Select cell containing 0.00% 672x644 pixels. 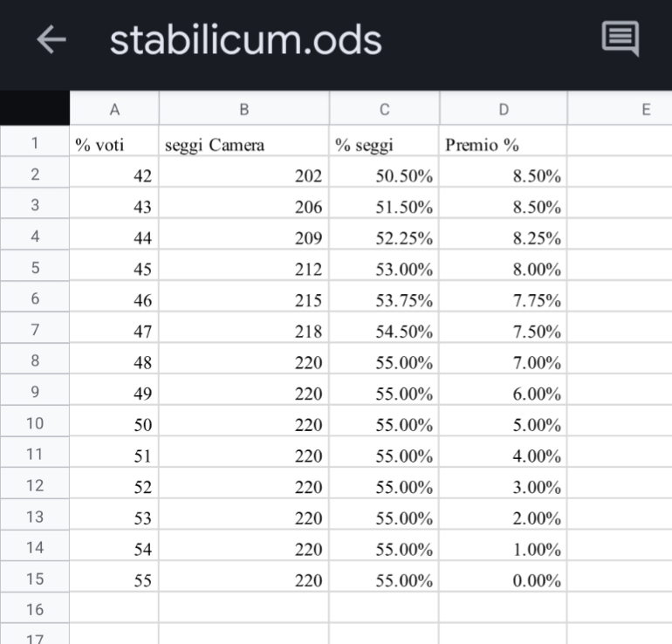click(x=504, y=578)
